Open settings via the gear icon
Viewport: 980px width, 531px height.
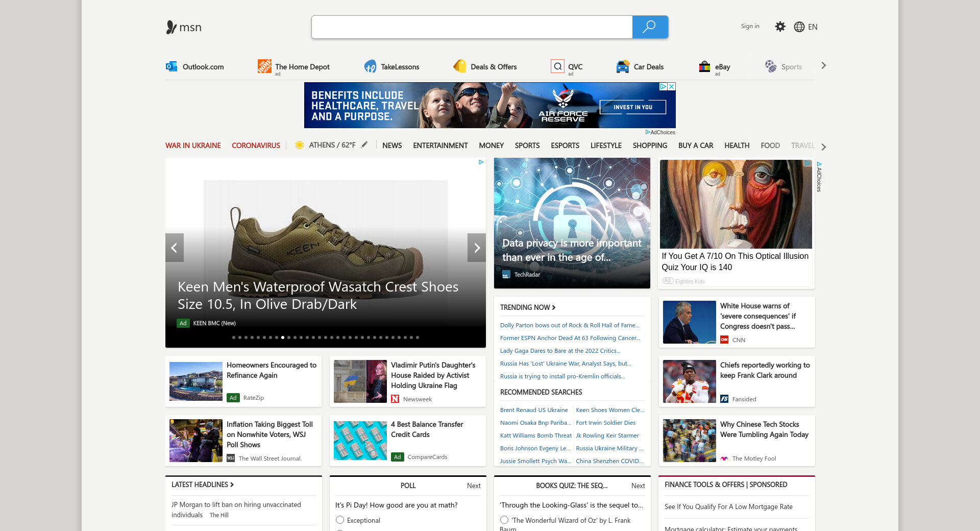(x=780, y=27)
